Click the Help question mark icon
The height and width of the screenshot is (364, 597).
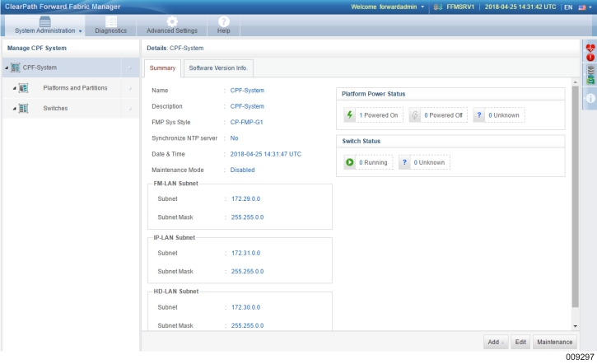(223, 22)
